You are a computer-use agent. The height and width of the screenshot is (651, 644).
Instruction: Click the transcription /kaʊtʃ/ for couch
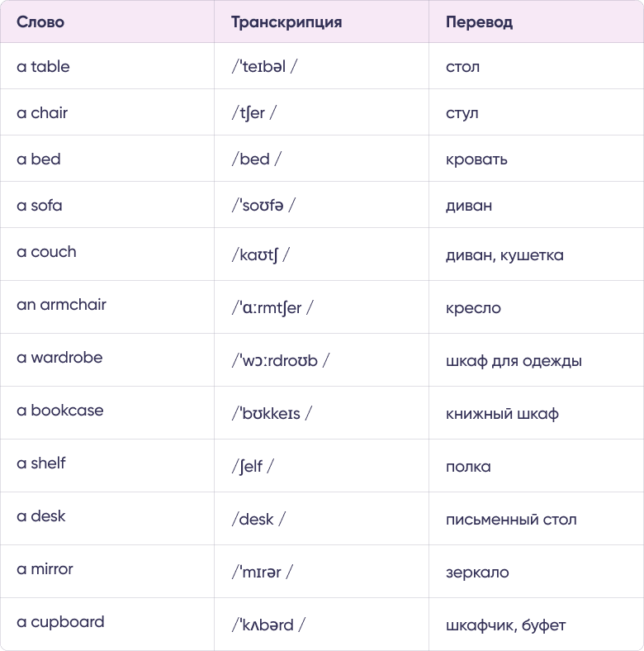pos(260,255)
